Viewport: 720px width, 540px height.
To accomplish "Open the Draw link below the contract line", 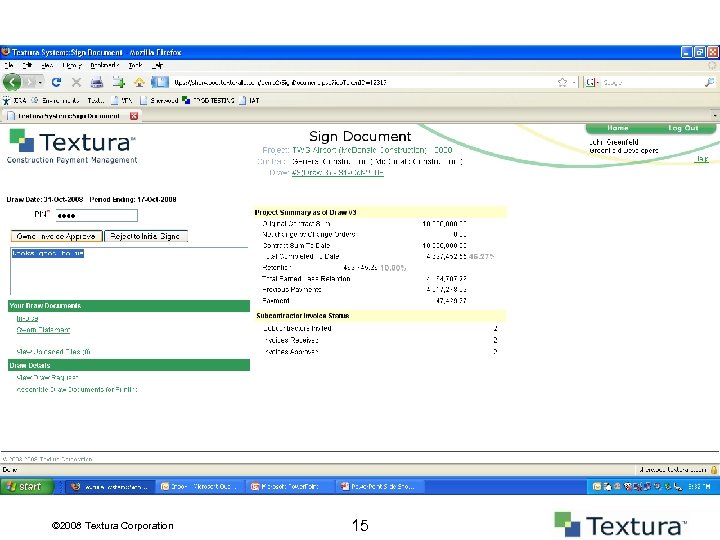I will pos(338,173).
